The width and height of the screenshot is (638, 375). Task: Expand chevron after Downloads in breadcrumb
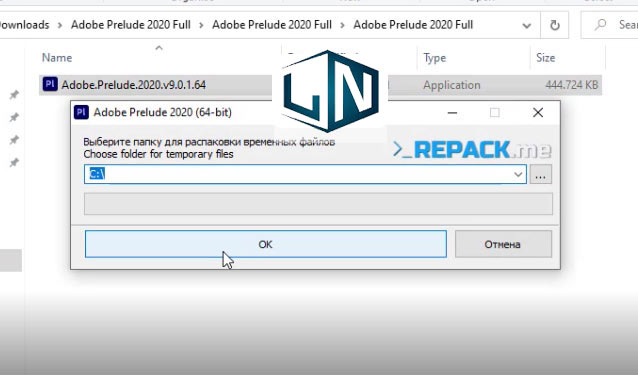[x=60, y=25]
